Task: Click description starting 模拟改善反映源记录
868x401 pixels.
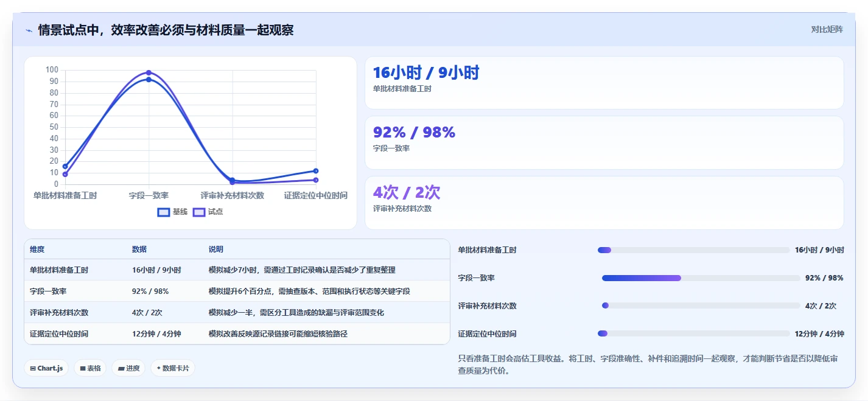Action: point(278,334)
